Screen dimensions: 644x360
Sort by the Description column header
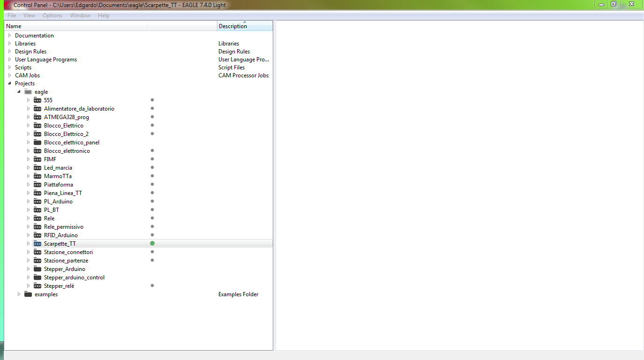click(x=245, y=26)
